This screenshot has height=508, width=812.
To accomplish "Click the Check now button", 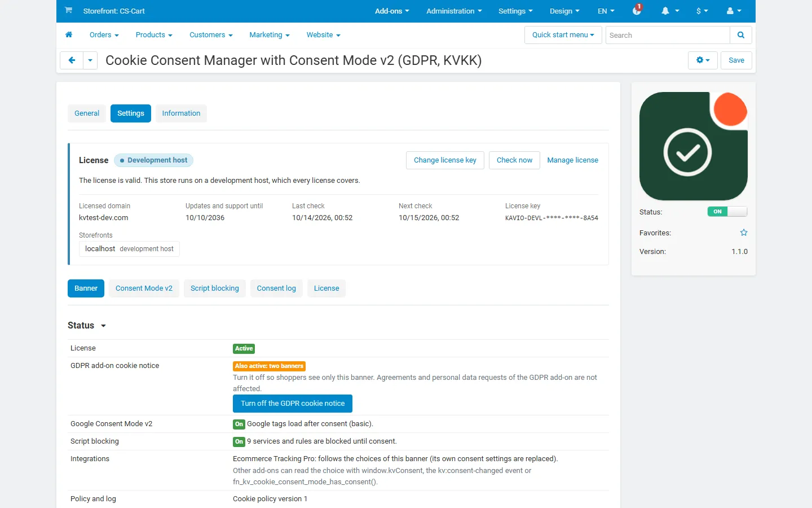I will [x=514, y=160].
